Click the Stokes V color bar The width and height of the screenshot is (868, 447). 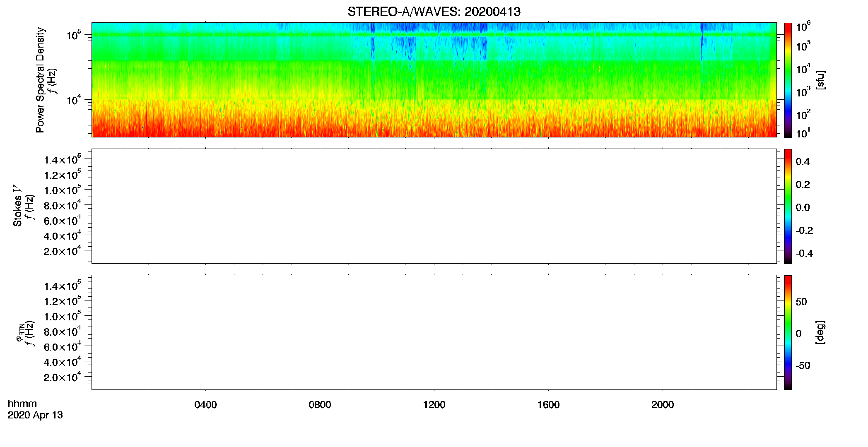(x=788, y=206)
